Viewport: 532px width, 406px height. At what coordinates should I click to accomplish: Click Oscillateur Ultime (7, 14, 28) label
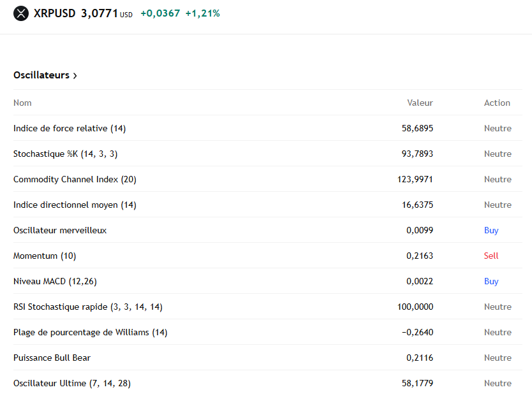pyautogui.click(x=72, y=383)
